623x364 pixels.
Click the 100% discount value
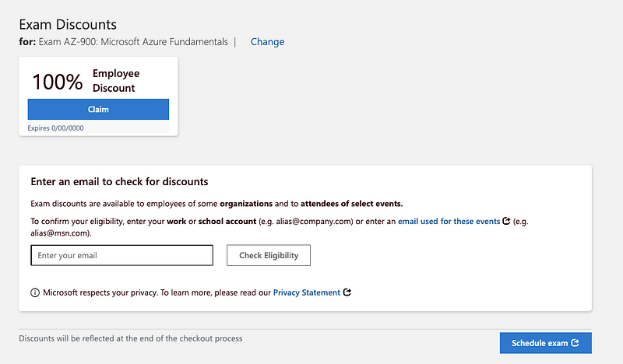[58, 82]
